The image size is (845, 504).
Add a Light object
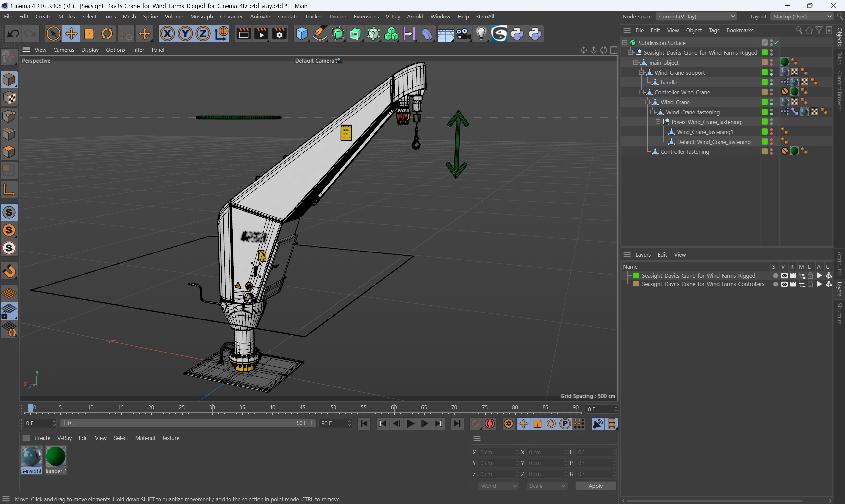click(481, 34)
